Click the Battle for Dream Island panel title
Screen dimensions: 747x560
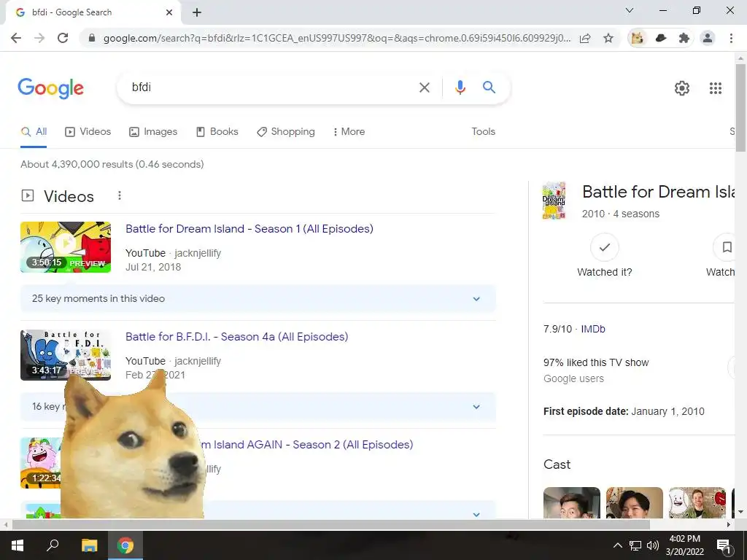pos(659,192)
